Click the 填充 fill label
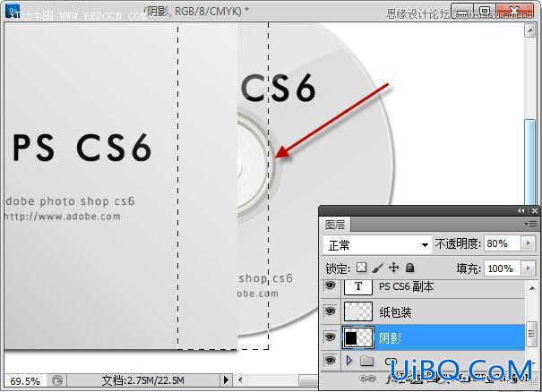 tap(469, 268)
